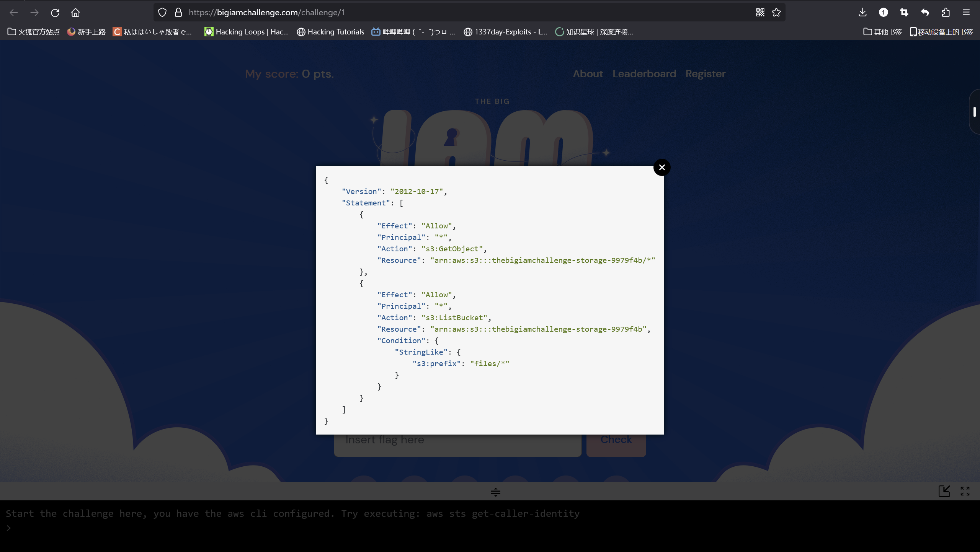This screenshot has height=552, width=980.
Task: Click the undo arrow toolbar icon
Action: click(925, 13)
